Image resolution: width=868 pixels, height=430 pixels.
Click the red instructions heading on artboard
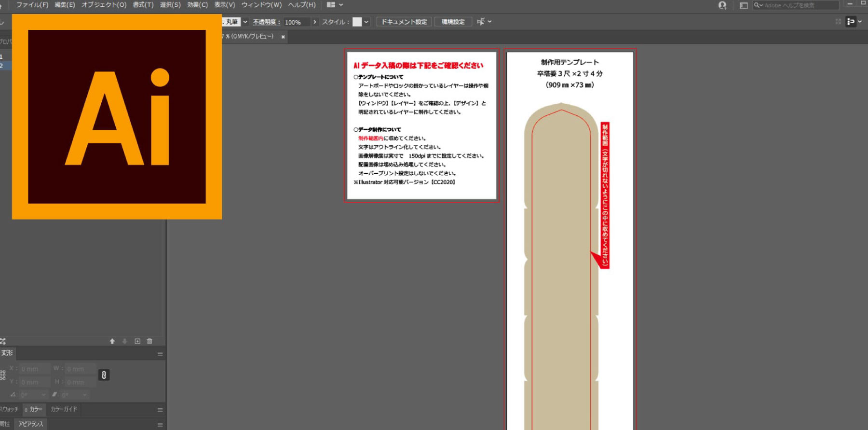coord(418,66)
